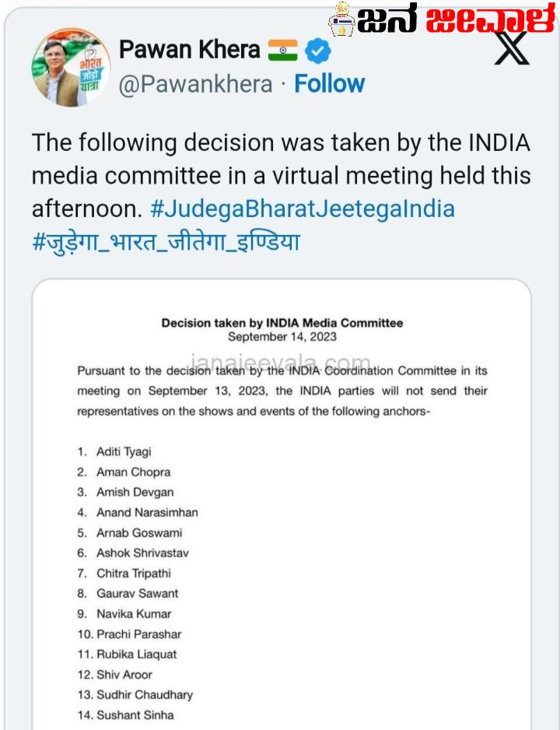Open the embedded document at its opening paragraph
Viewport: 560px width, 730px height.
point(282,391)
